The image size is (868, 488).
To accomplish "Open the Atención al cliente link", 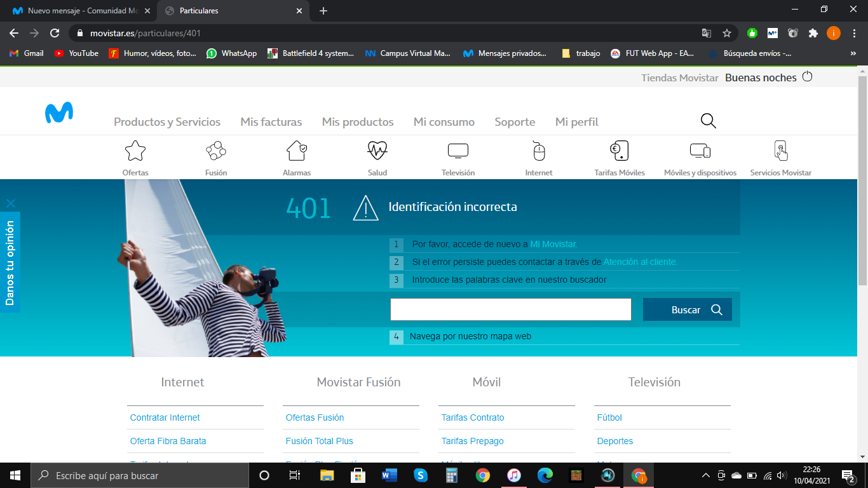I will [641, 262].
